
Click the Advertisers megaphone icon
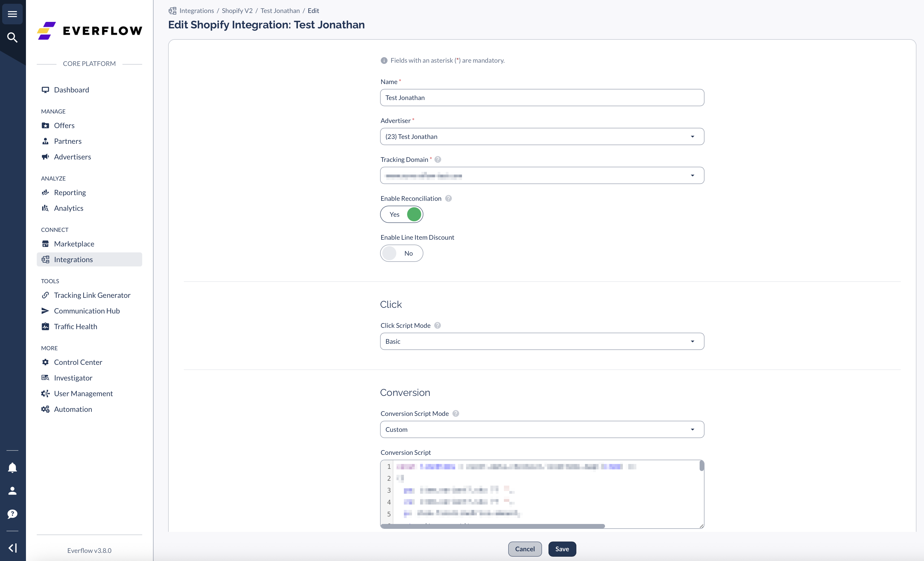[45, 157]
